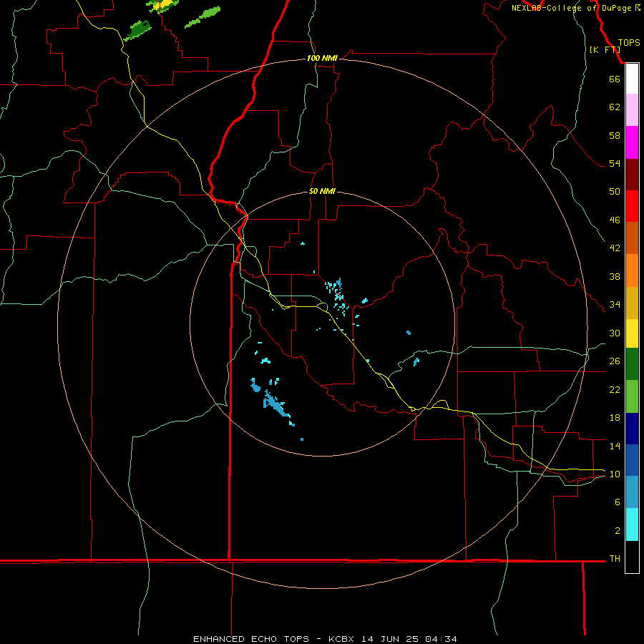Click the [K FT] units label

click(x=605, y=49)
